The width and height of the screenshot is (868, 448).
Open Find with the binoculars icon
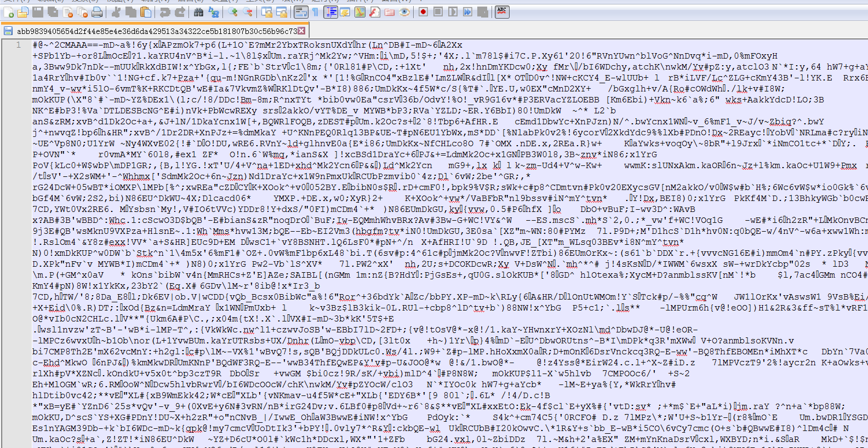tap(199, 12)
